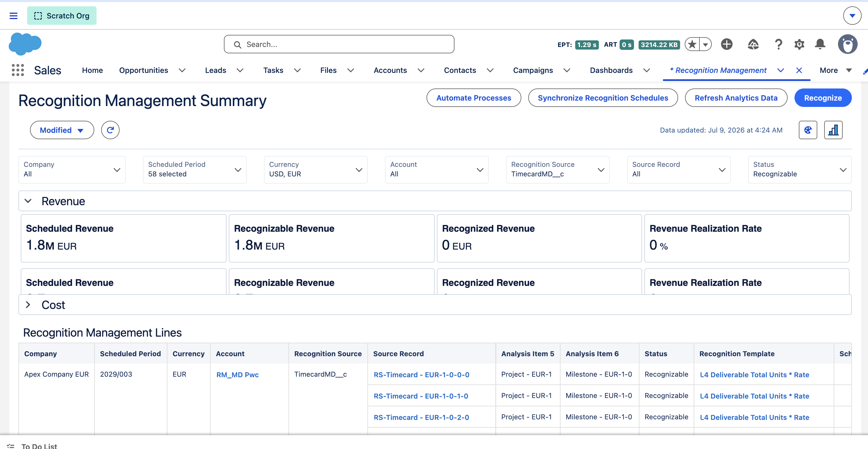The height and width of the screenshot is (449, 868).
Task: Open the Modified view dropdown
Action: pos(62,130)
